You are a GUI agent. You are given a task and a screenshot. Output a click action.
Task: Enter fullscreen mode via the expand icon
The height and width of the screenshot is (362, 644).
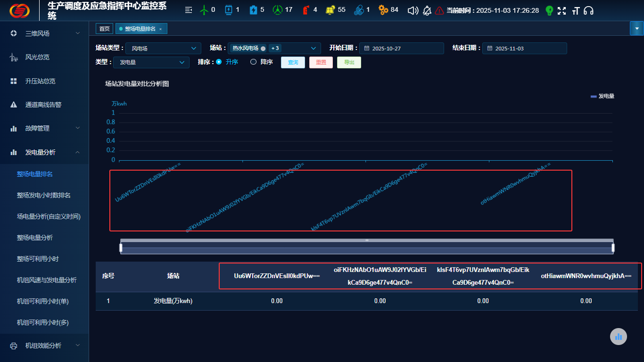pyautogui.click(x=561, y=10)
